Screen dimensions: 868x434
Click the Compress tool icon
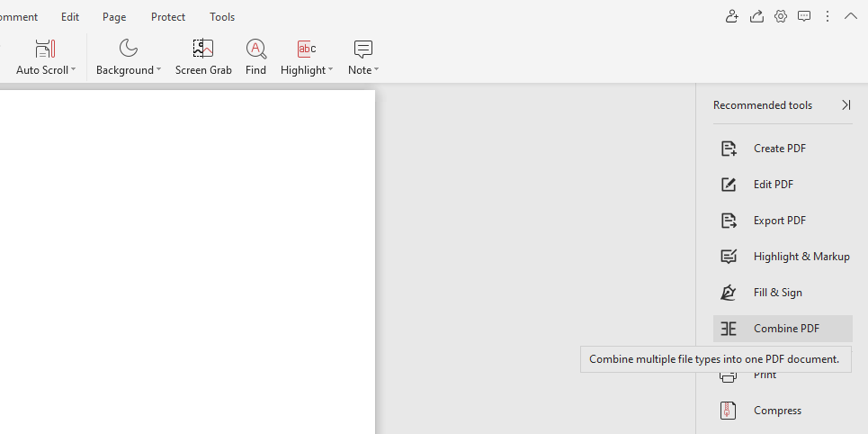729,411
